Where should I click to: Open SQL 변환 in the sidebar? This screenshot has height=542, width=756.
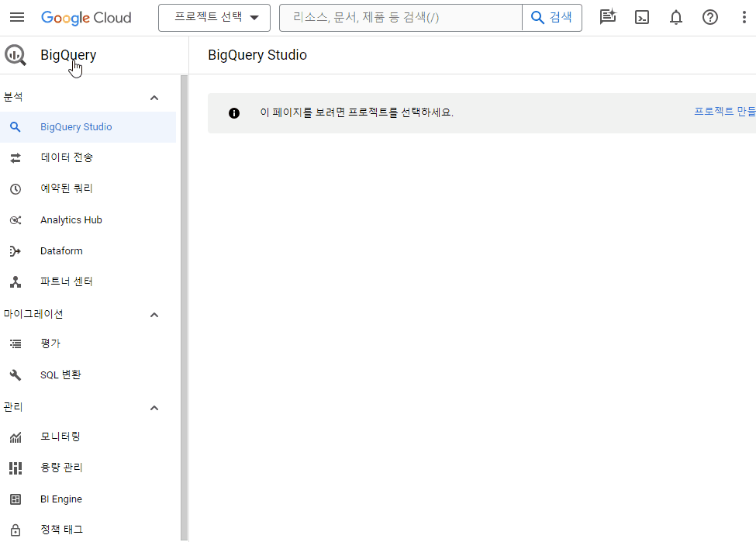(88, 375)
